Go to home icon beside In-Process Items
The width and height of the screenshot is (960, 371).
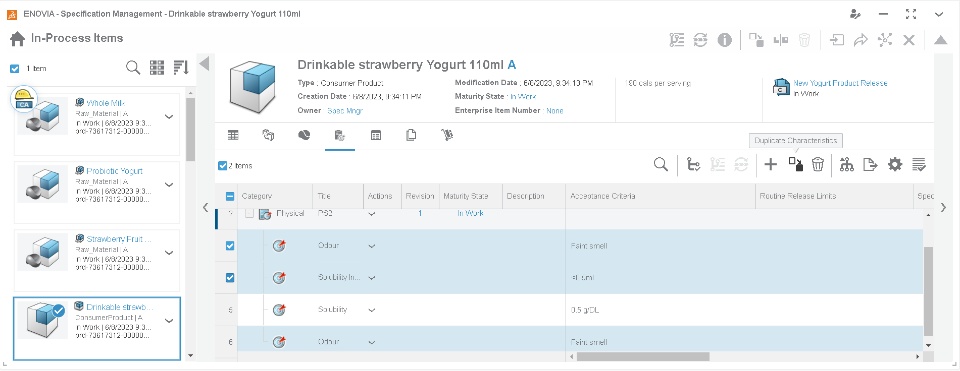pos(17,39)
